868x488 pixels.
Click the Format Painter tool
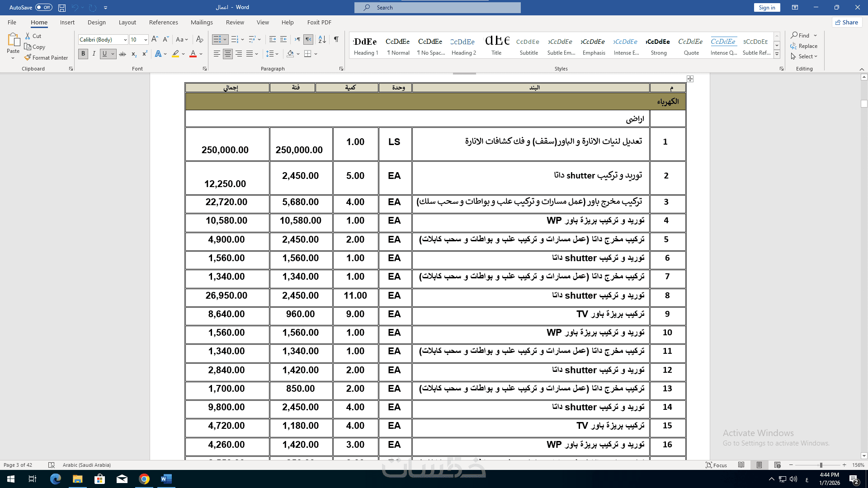(x=46, y=58)
